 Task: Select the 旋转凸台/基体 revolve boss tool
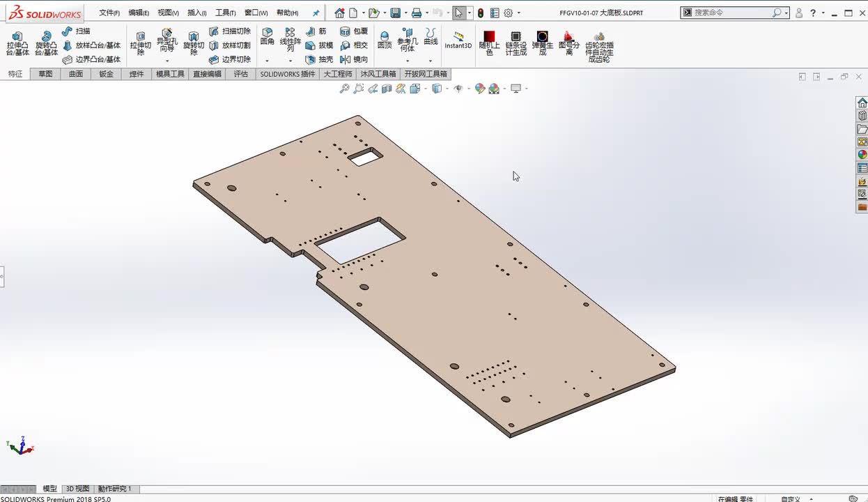click(x=46, y=43)
